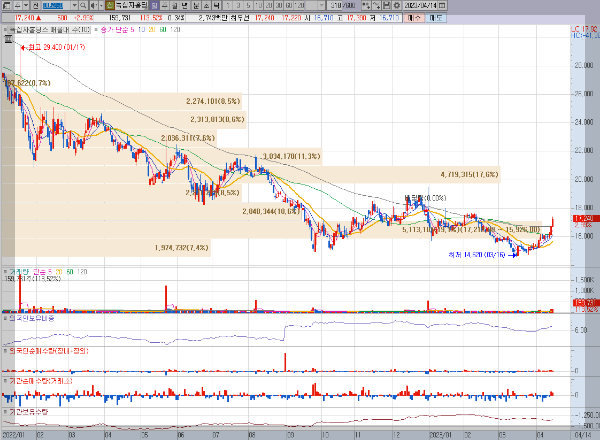This screenshot has width=600, height=440.
Task: Click the 04/14 date label on time axis
Action: (x=584, y=435)
